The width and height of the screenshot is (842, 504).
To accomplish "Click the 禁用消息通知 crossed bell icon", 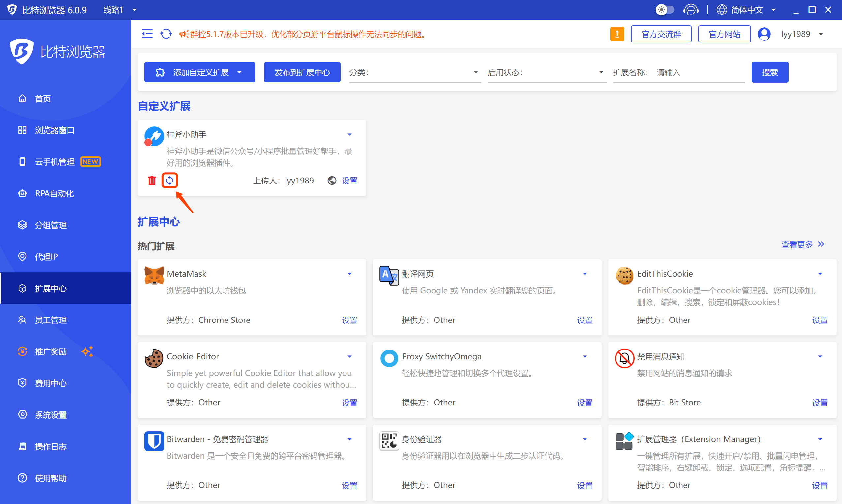I will [x=624, y=358].
